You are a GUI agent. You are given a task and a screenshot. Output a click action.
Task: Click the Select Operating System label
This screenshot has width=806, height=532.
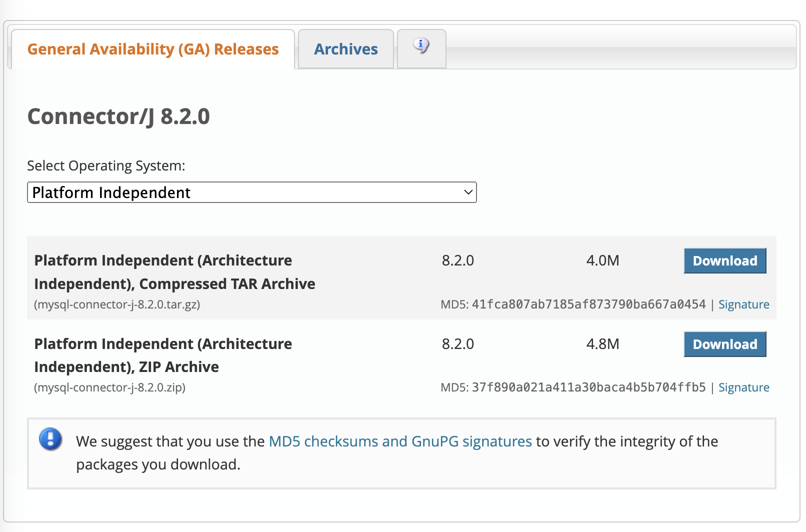point(106,165)
